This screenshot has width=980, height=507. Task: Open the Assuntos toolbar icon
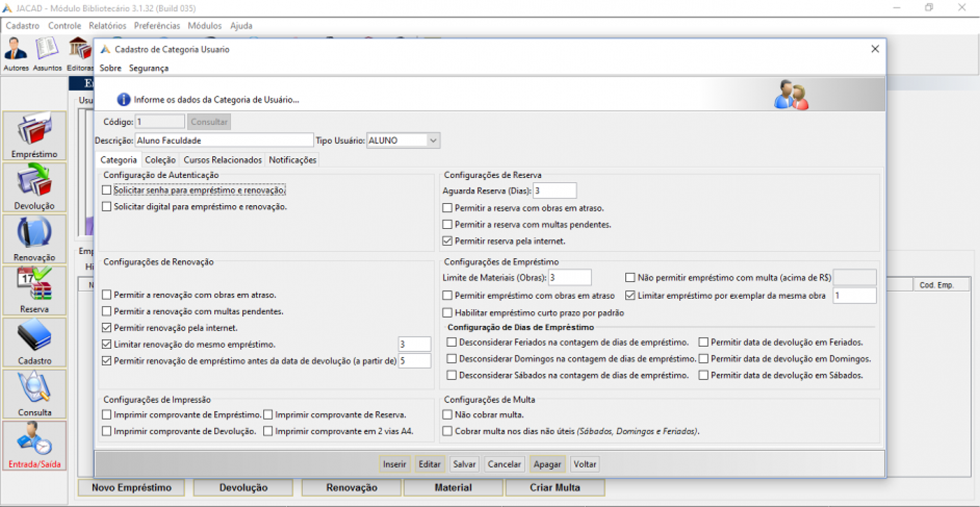click(47, 54)
